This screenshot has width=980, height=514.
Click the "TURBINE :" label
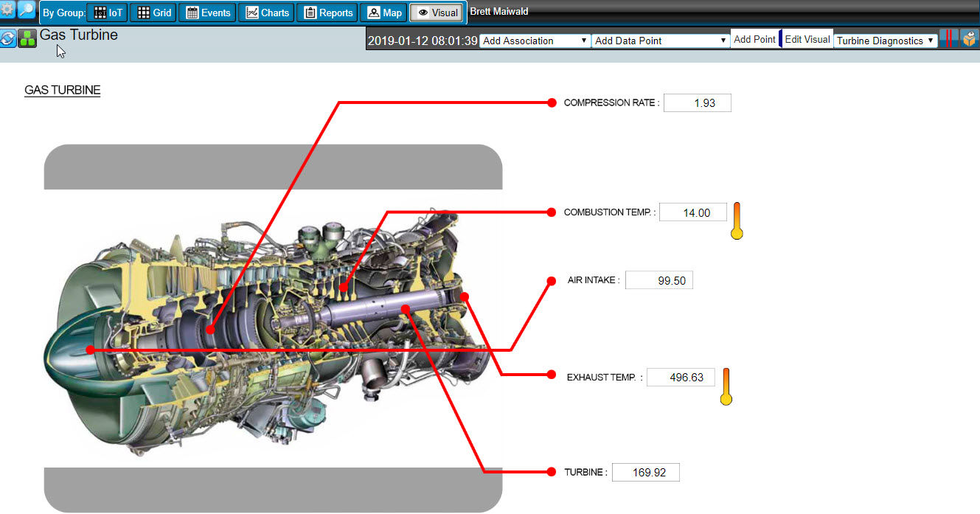pos(585,472)
